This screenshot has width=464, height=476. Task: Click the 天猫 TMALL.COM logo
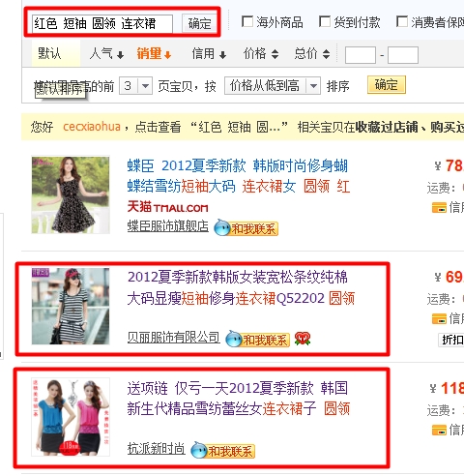coord(167,207)
